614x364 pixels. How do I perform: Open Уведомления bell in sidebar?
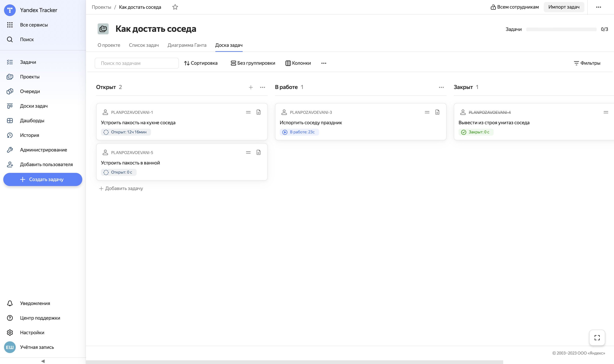tap(10, 303)
